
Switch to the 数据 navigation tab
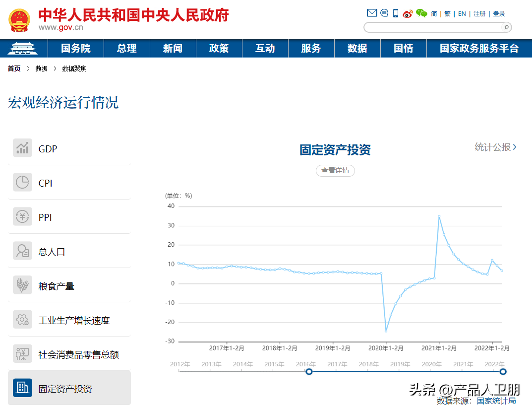click(x=357, y=48)
